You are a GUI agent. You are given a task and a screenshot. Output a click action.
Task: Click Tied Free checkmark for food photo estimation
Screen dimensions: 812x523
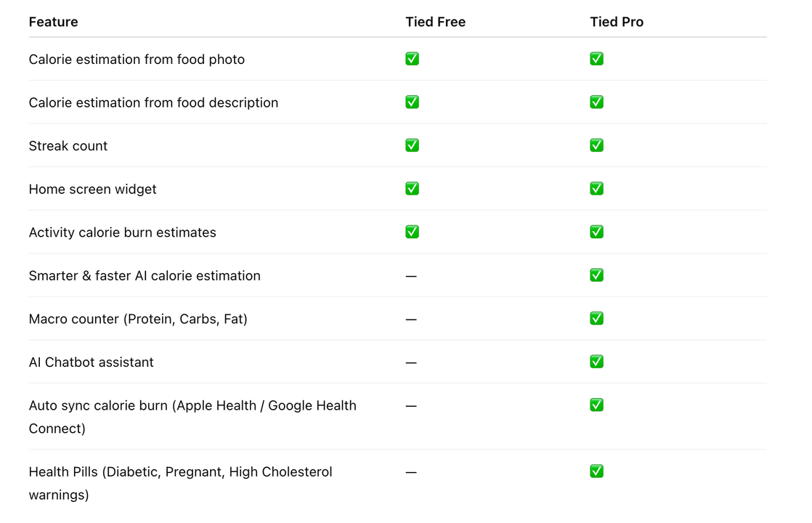click(x=412, y=59)
